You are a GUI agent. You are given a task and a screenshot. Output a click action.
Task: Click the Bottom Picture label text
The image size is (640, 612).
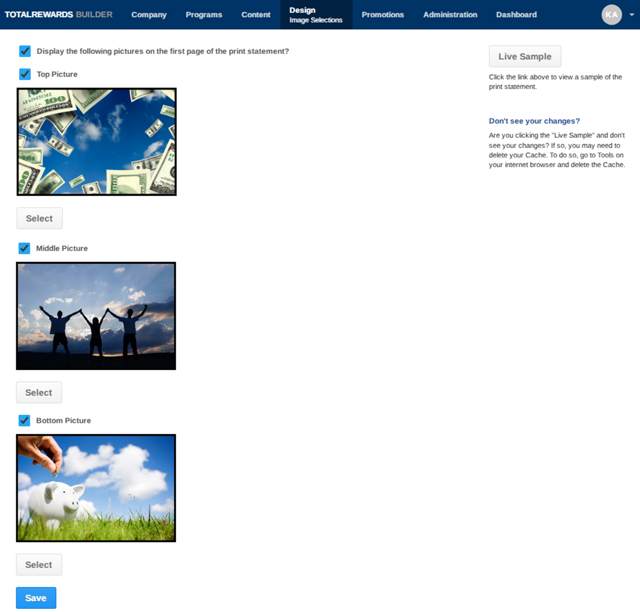click(x=64, y=421)
